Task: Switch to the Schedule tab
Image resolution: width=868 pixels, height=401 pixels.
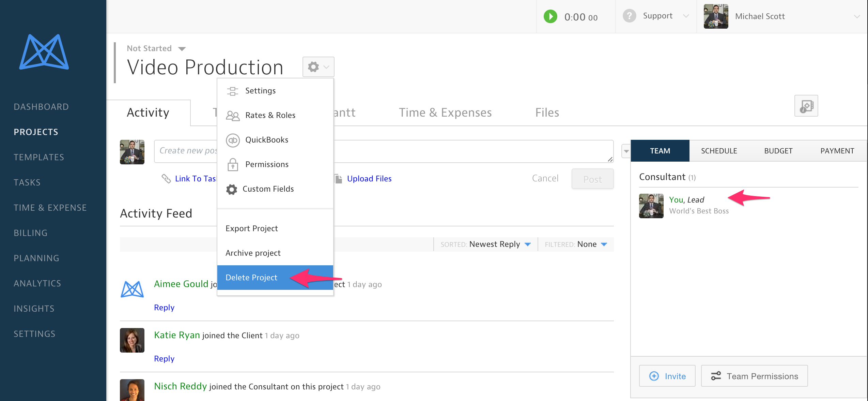Action: pyautogui.click(x=719, y=151)
